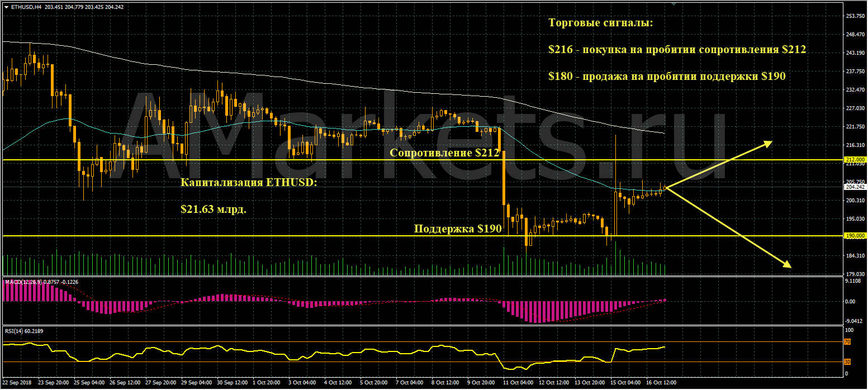This screenshot has height=390, width=868.
Task: Click the 253.750 price scale label
Action: click(x=855, y=16)
